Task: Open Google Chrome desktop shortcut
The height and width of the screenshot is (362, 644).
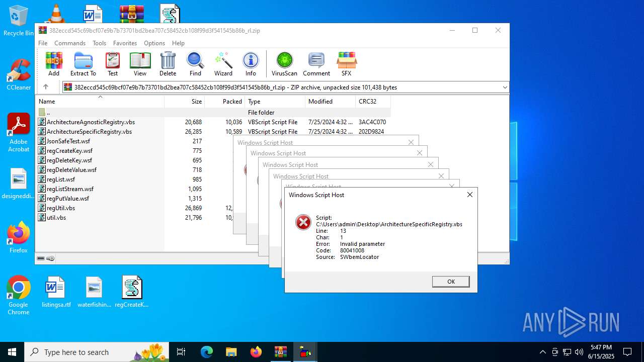Action: tap(19, 296)
